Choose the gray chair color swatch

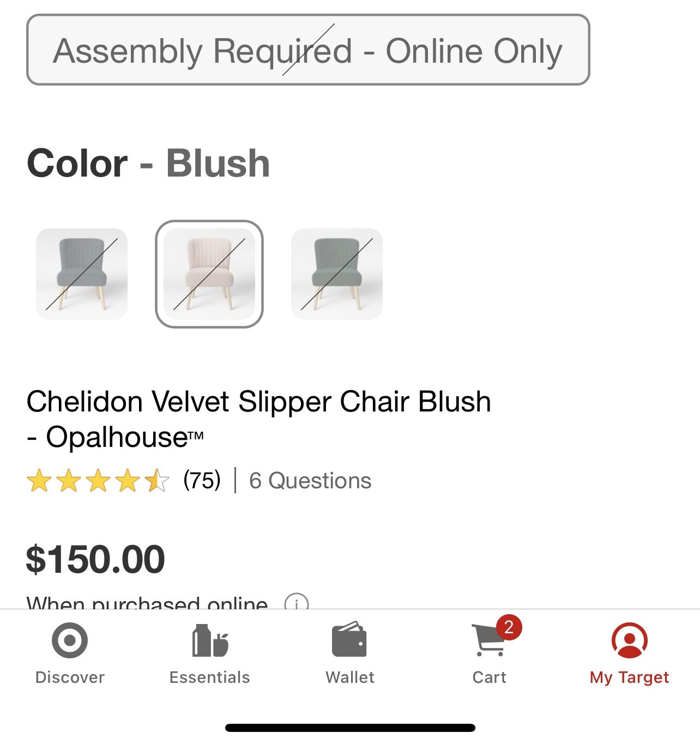click(82, 274)
